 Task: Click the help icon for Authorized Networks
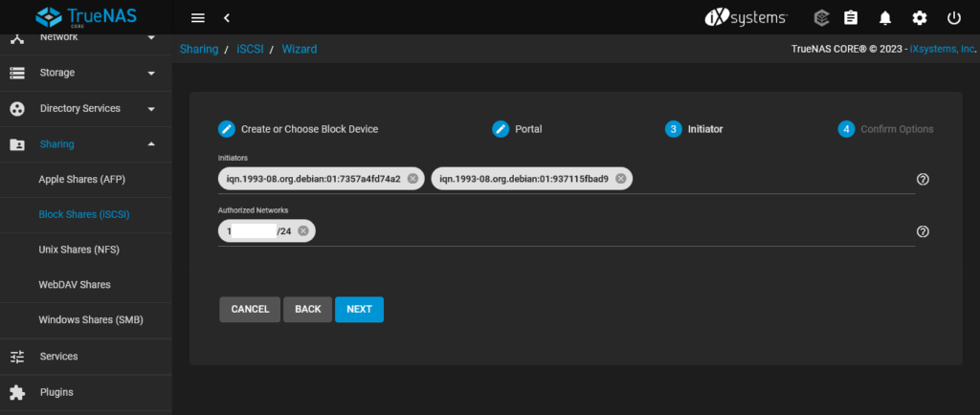pos(923,231)
